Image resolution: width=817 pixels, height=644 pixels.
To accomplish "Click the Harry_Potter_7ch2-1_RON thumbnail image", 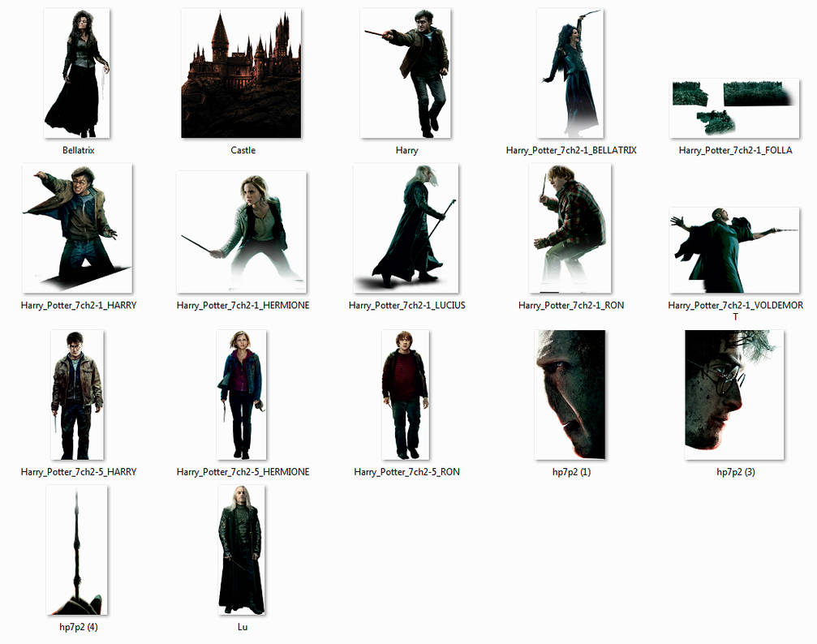I will point(570,228).
